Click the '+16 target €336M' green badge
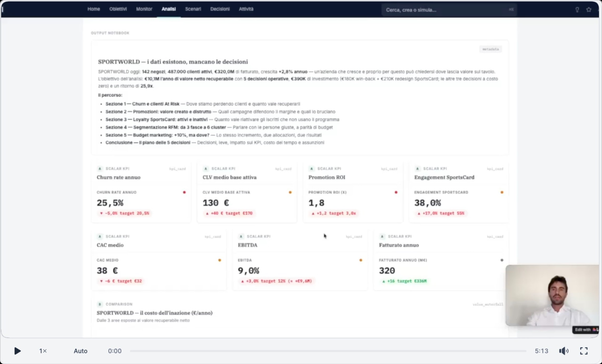The width and height of the screenshot is (602, 364). [x=404, y=281]
